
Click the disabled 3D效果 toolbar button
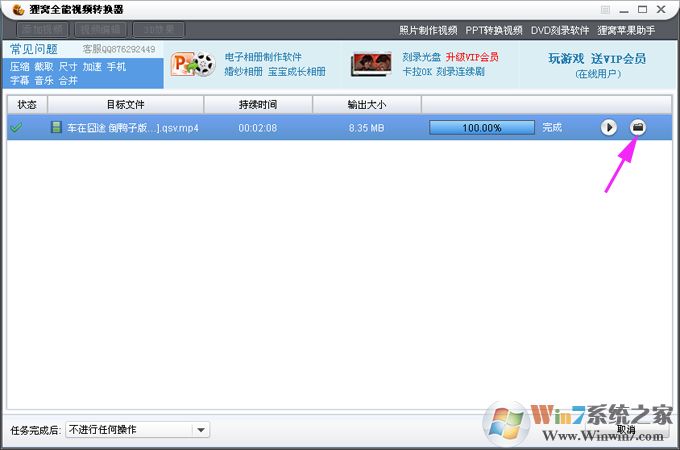point(159,30)
